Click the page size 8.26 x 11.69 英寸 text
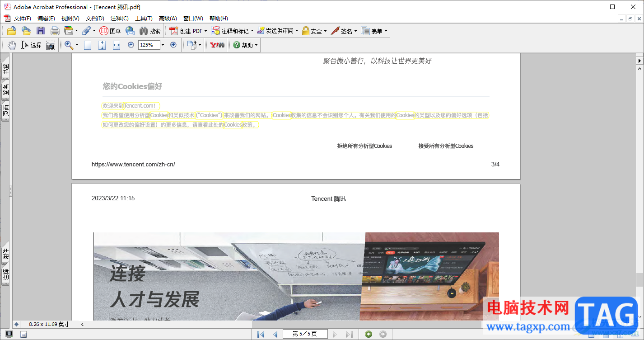The height and width of the screenshot is (340, 644). tap(49, 324)
